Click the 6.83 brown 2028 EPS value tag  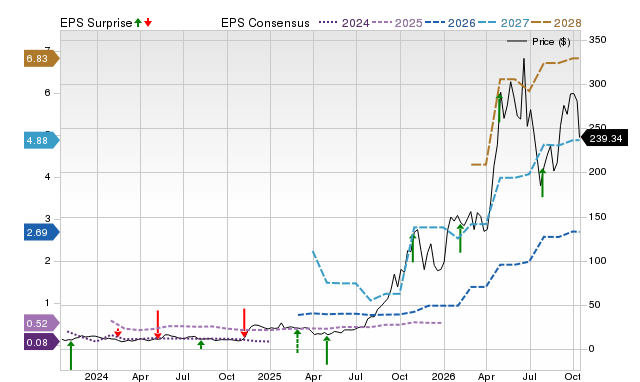(42, 58)
